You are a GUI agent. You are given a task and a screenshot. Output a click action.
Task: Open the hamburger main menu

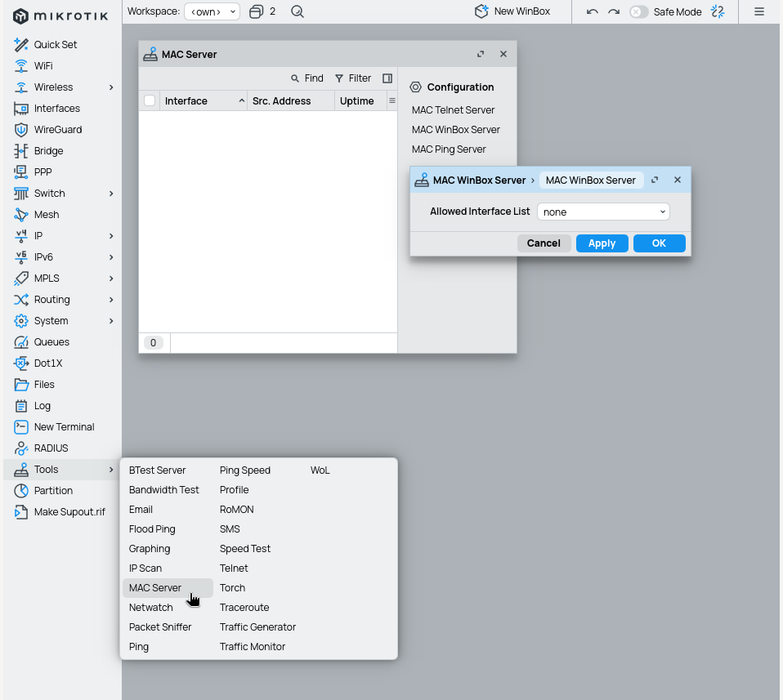pyautogui.click(x=759, y=11)
